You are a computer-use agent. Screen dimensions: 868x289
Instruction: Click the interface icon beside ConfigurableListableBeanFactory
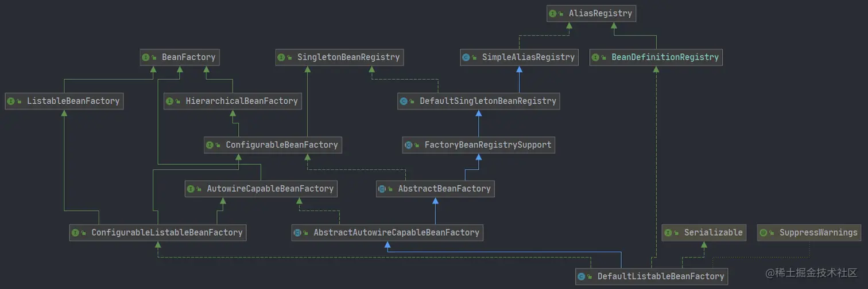coord(76,233)
